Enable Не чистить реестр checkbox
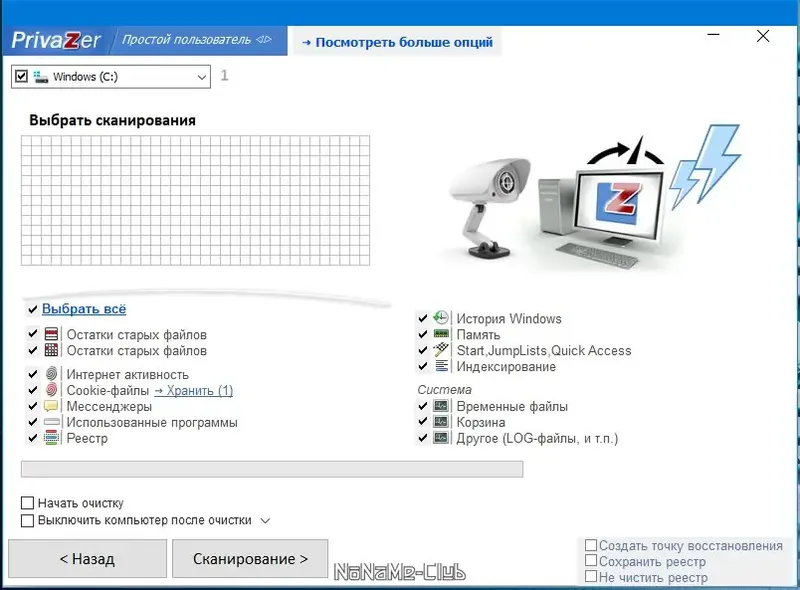Screen dimensions: 800x590 point(591,576)
